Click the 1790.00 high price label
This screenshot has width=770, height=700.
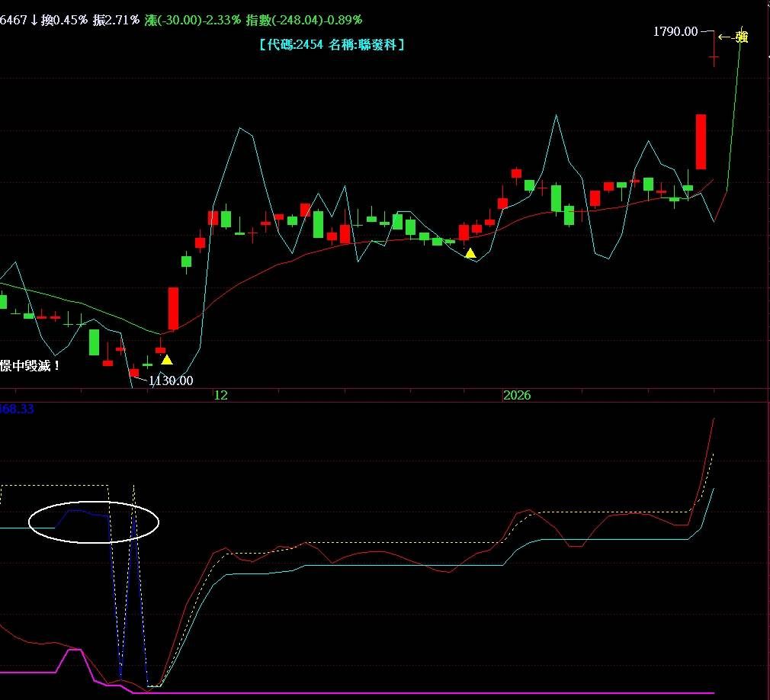[675, 31]
